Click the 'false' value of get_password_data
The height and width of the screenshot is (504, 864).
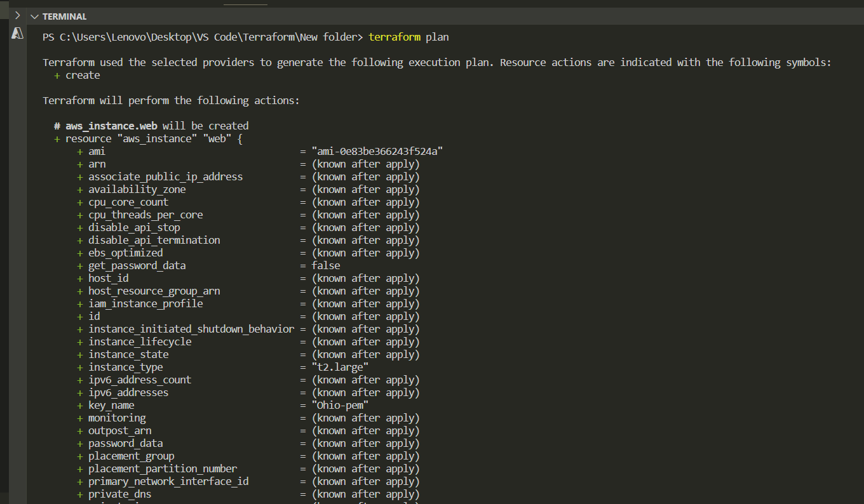[325, 265]
